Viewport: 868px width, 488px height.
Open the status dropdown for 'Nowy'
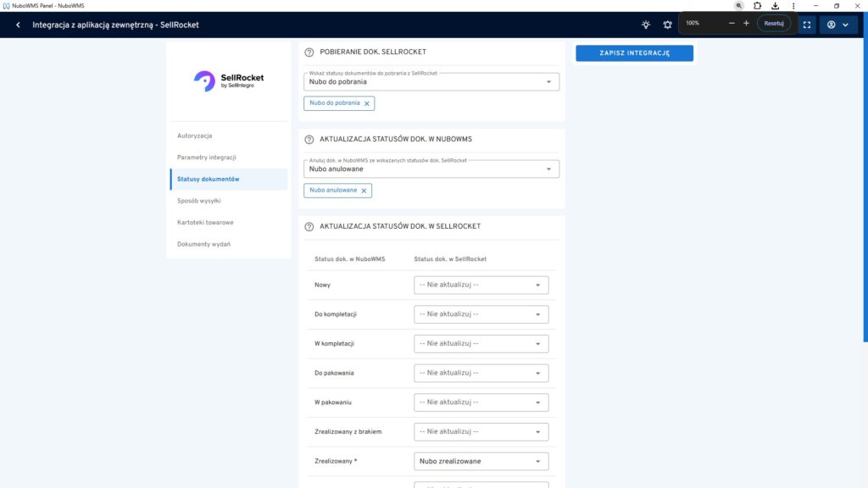click(x=481, y=286)
